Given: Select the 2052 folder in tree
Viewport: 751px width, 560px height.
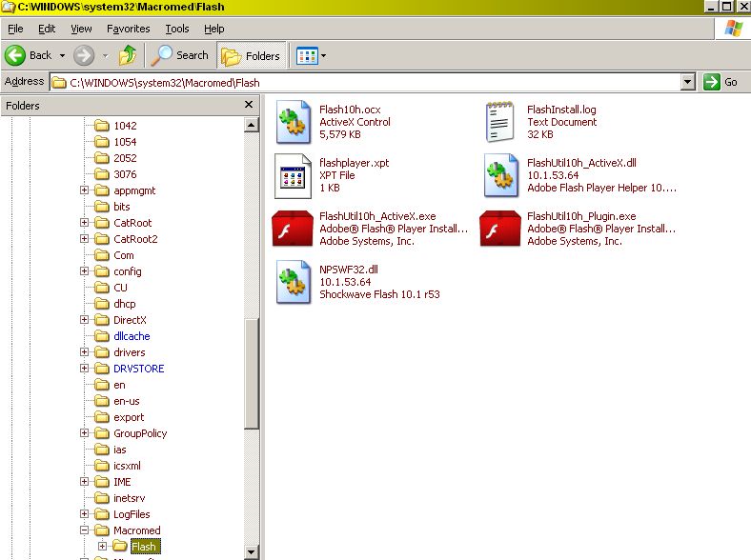Looking at the screenshot, I should pyautogui.click(x=125, y=158).
